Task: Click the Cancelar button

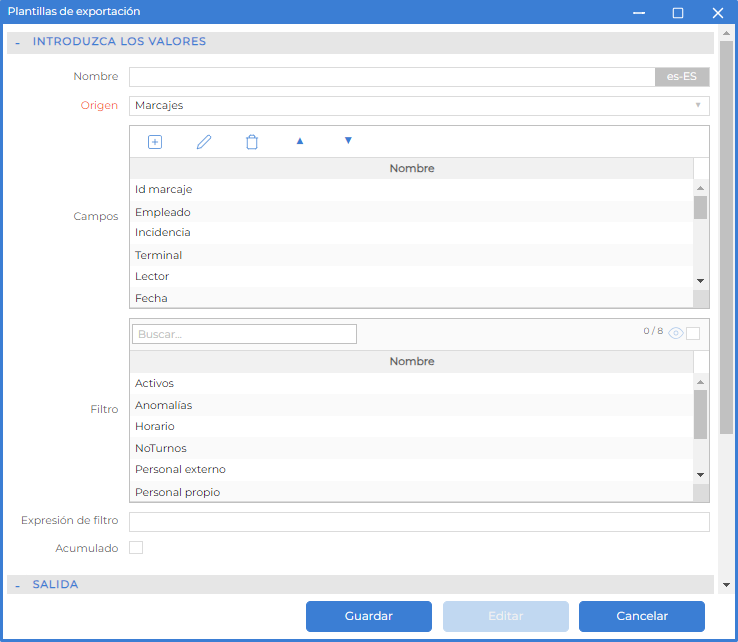Action: tap(642, 616)
